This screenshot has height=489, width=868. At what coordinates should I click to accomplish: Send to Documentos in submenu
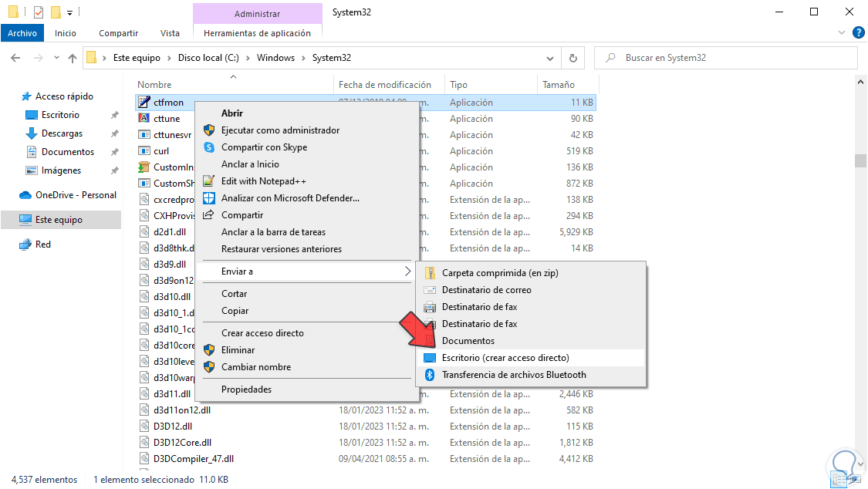[x=531, y=341]
